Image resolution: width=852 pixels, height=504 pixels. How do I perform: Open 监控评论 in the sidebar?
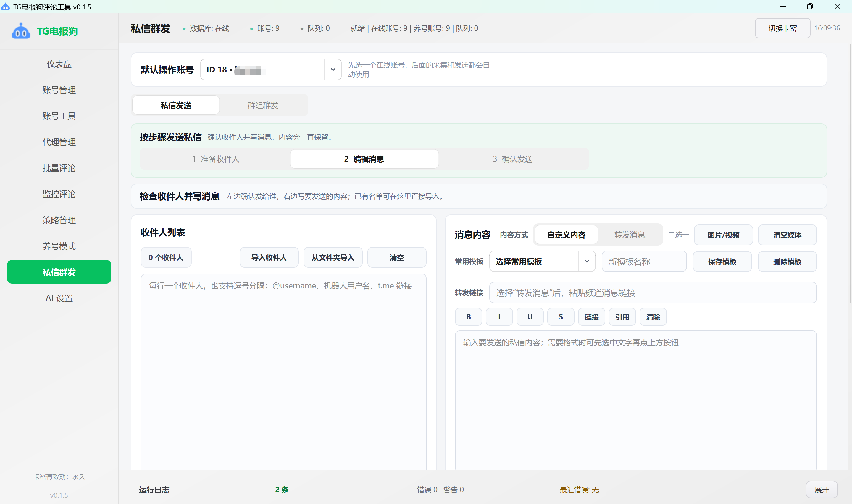(x=59, y=194)
